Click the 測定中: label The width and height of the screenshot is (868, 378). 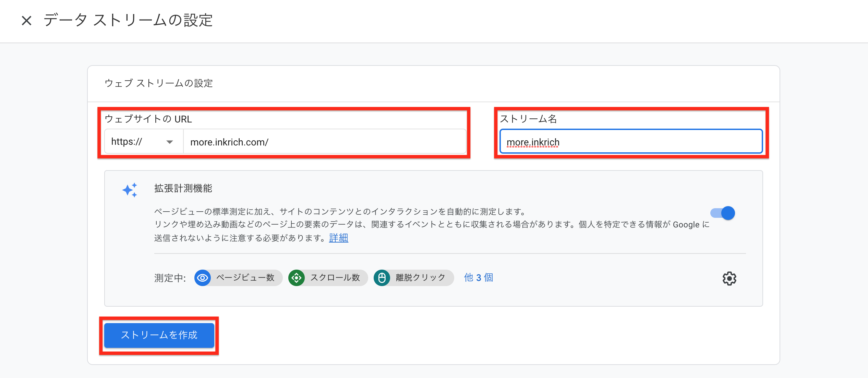[170, 278]
